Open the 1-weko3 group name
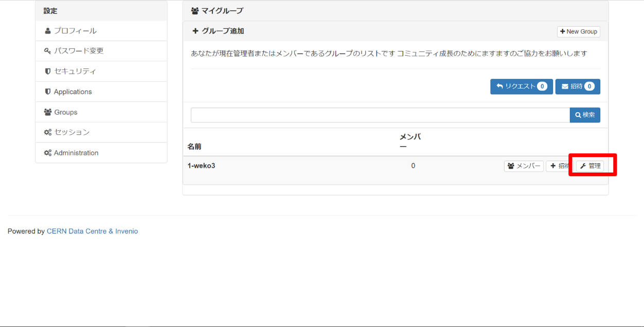Image resolution: width=644 pixels, height=327 pixels. (201, 166)
